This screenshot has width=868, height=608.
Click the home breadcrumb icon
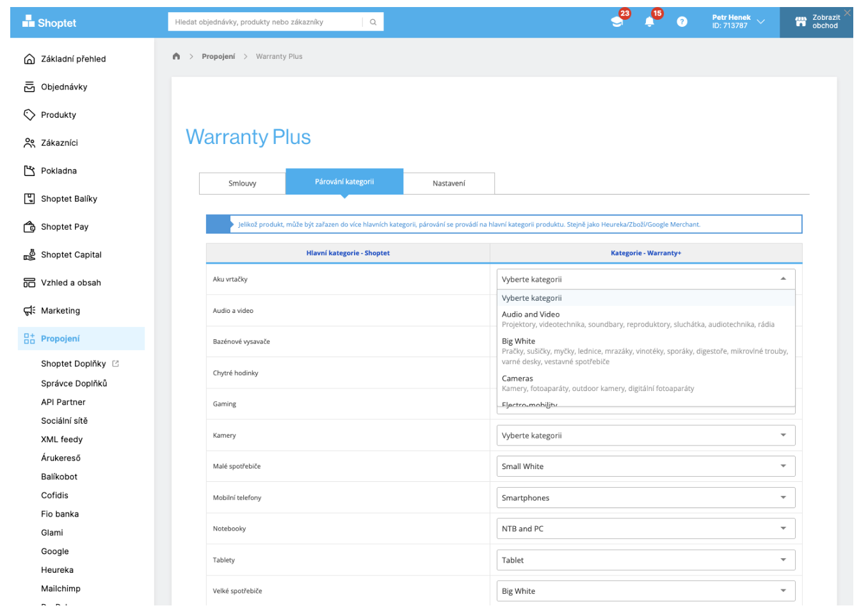pyautogui.click(x=177, y=56)
